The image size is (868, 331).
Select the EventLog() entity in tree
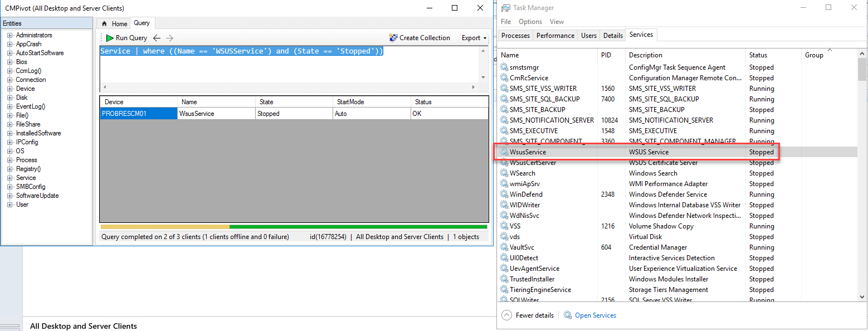tap(31, 106)
